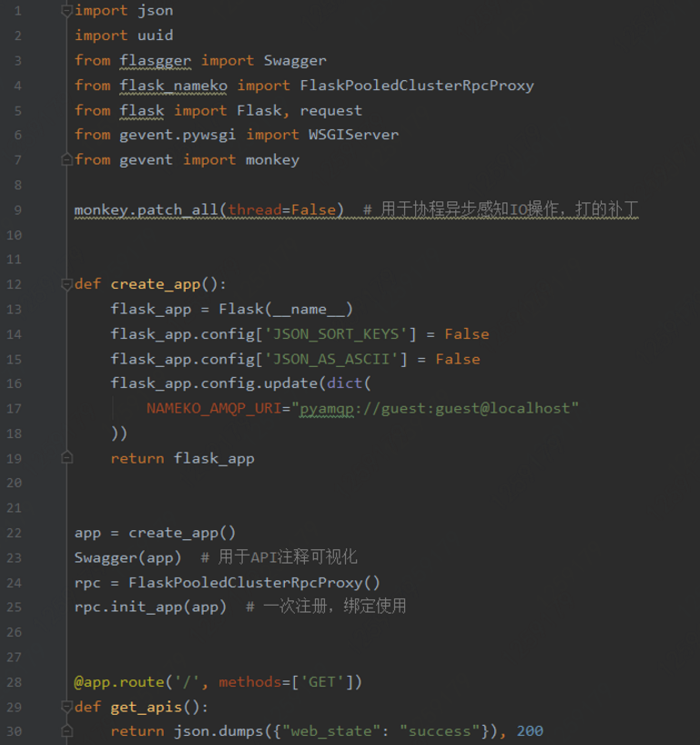This screenshot has width=700, height=745.
Task: Click 'thread=False' argument in patch_all
Action: pyautogui.click(x=282, y=209)
